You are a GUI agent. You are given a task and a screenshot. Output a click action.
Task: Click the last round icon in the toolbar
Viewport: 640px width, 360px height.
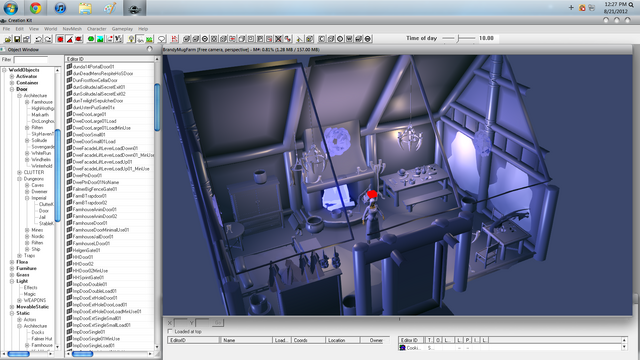pyautogui.click(x=368, y=39)
